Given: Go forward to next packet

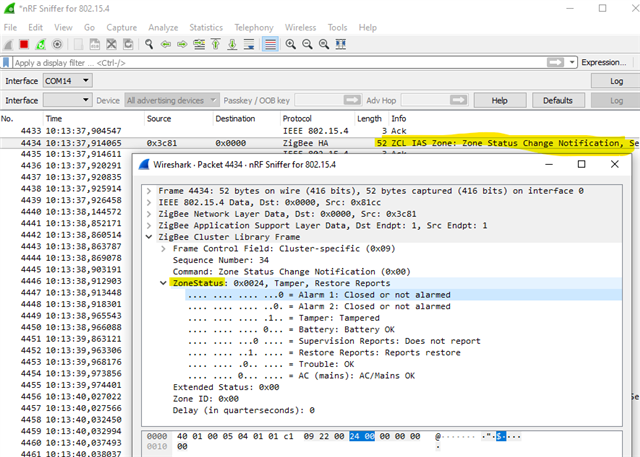Looking at the screenshot, I should [x=182, y=44].
